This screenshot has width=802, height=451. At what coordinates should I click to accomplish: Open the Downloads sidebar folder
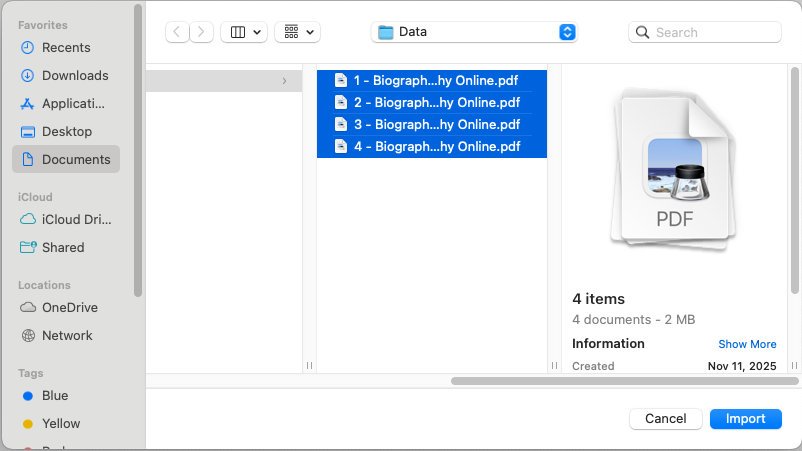[x=74, y=75]
